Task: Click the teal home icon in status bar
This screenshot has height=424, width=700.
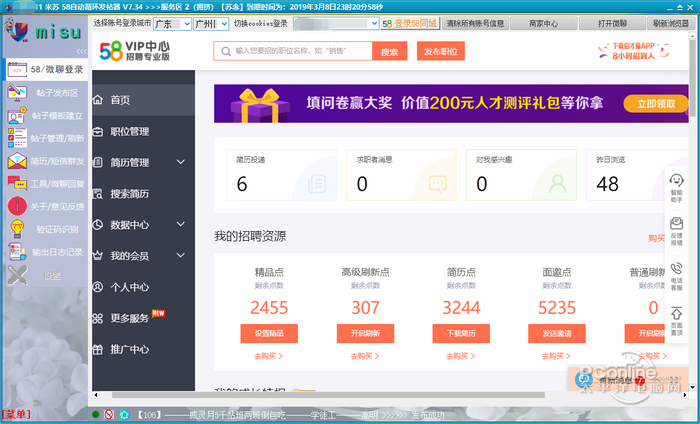Action: 125,415
